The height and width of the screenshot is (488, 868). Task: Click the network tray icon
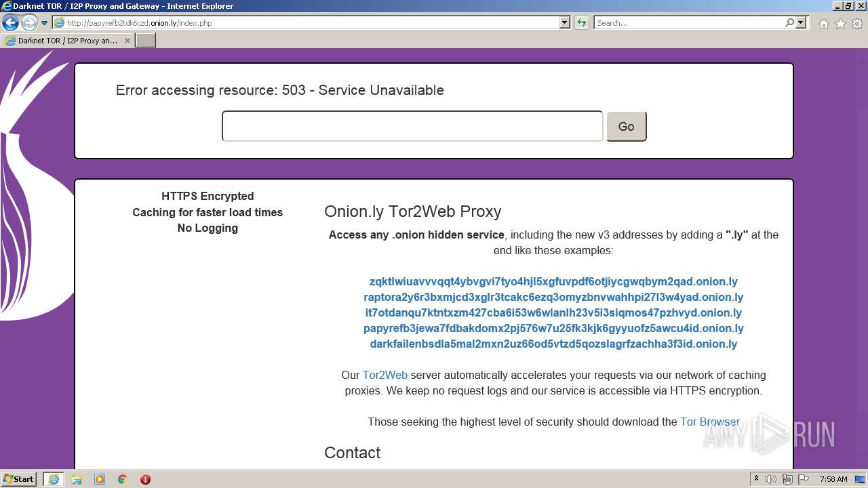click(x=787, y=479)
